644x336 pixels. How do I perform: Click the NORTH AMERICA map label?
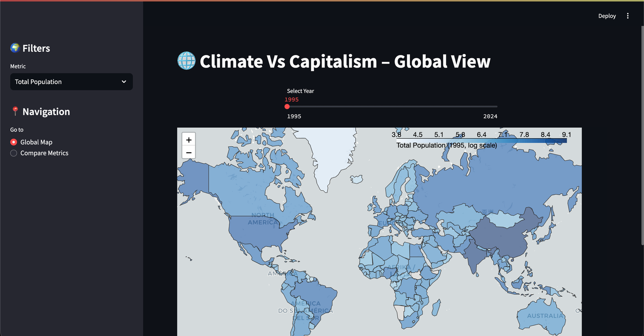point(263,219)
